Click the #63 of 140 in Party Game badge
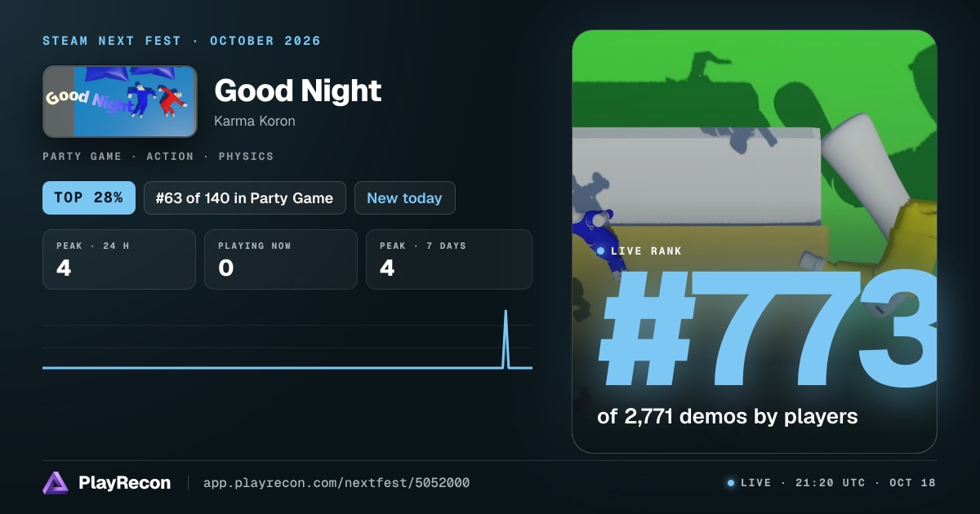This screenshot has height=514, width=980. [244, 197]
